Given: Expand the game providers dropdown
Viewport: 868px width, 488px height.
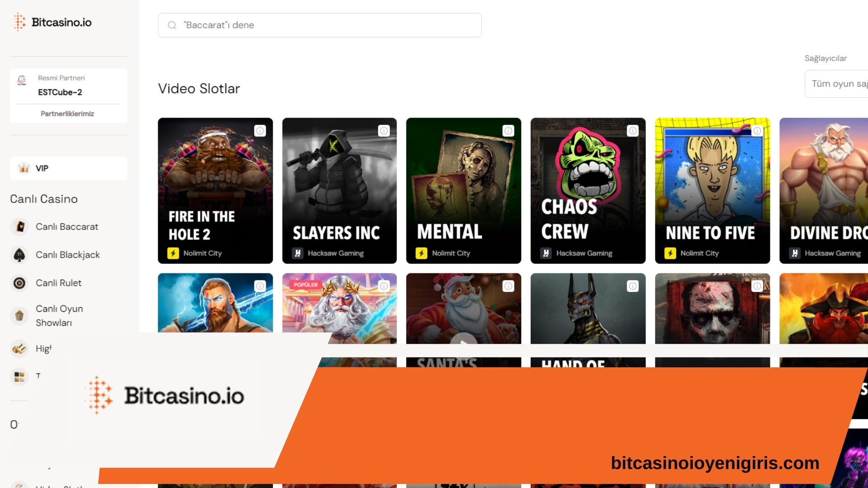Looking at the screenshot, I should (836, 84).
